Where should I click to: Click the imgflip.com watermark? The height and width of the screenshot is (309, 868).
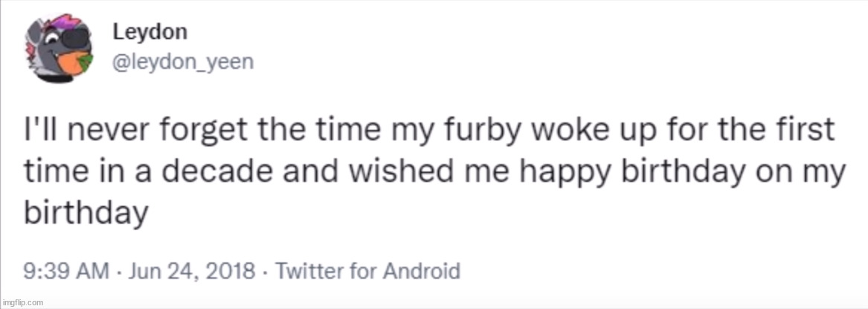coord(22,302)
